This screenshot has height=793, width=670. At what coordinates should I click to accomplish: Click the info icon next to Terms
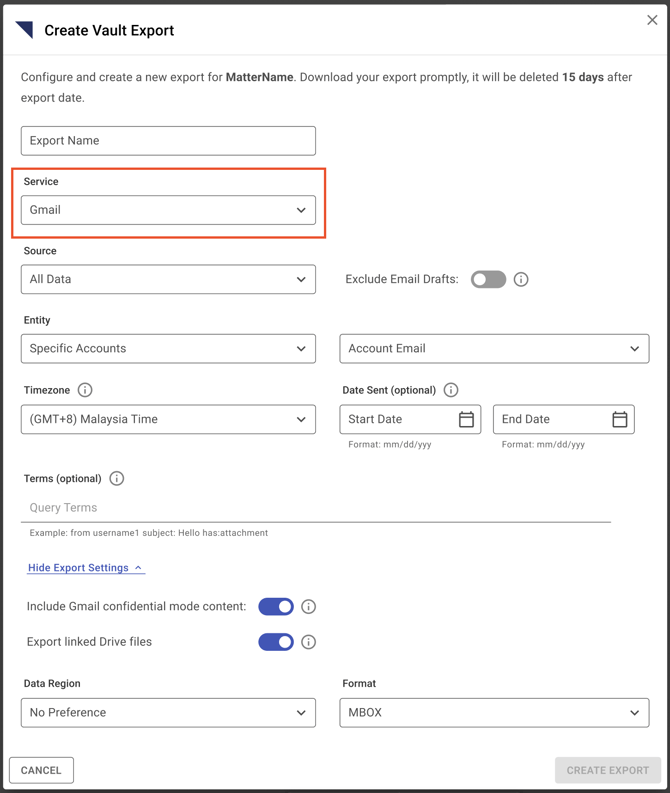[x=117, y=478]
